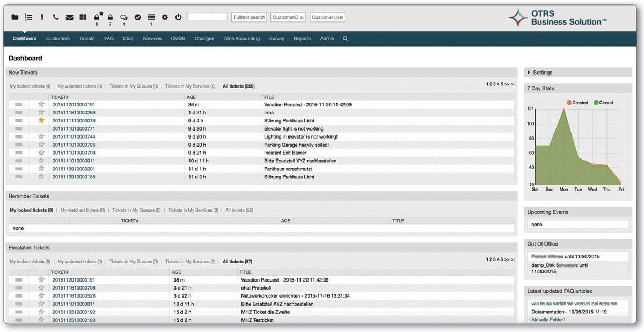Screen dimensions: 644x332
Task: Go to last page arrow in New Tickets pagination
Action: (x=513, y=84)
